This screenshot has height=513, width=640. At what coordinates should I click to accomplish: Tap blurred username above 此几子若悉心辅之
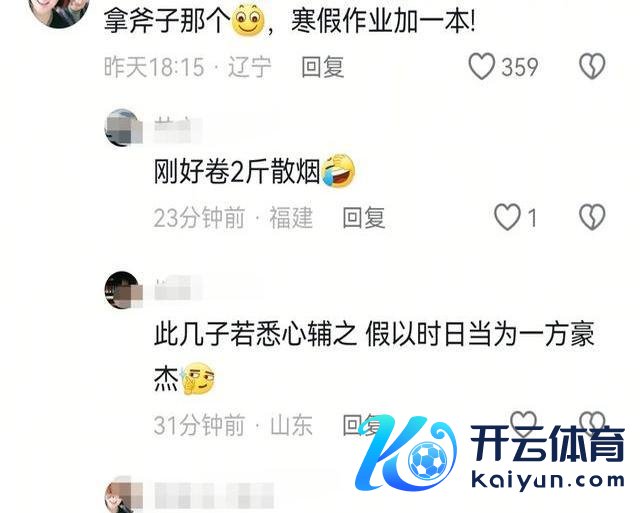(178, 288)
